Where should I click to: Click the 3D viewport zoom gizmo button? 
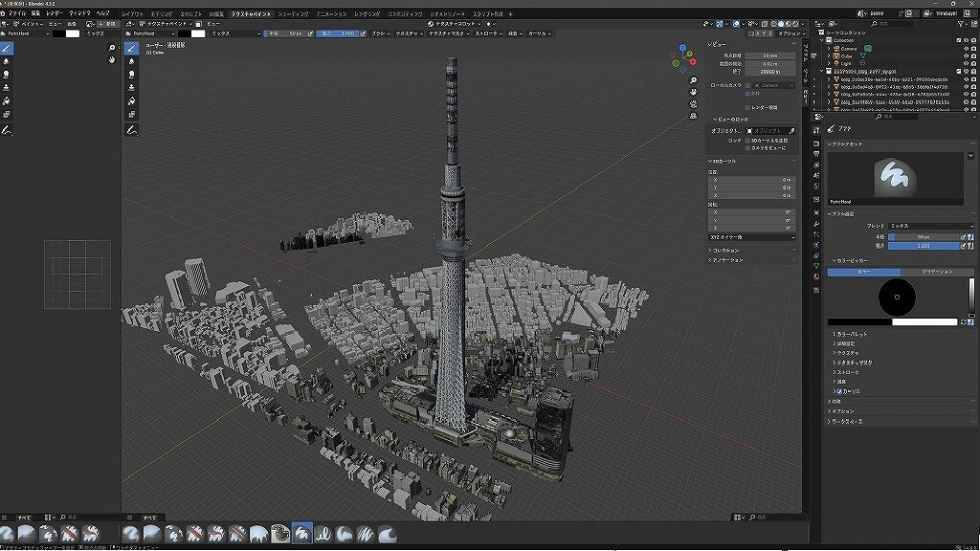click(x=693, y=80)
